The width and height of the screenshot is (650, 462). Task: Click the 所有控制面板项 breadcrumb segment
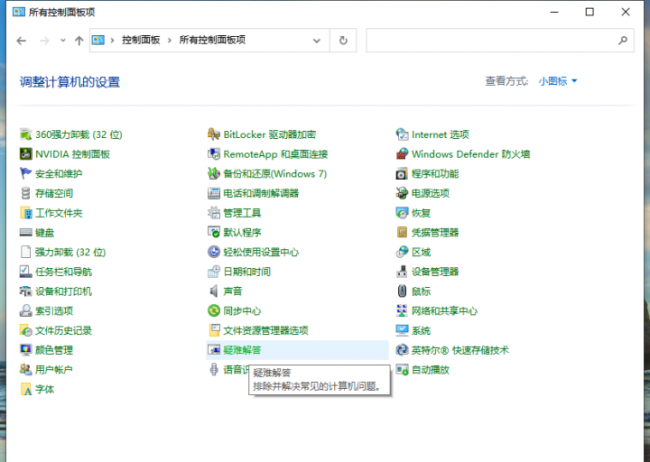[x=212, y=40]
